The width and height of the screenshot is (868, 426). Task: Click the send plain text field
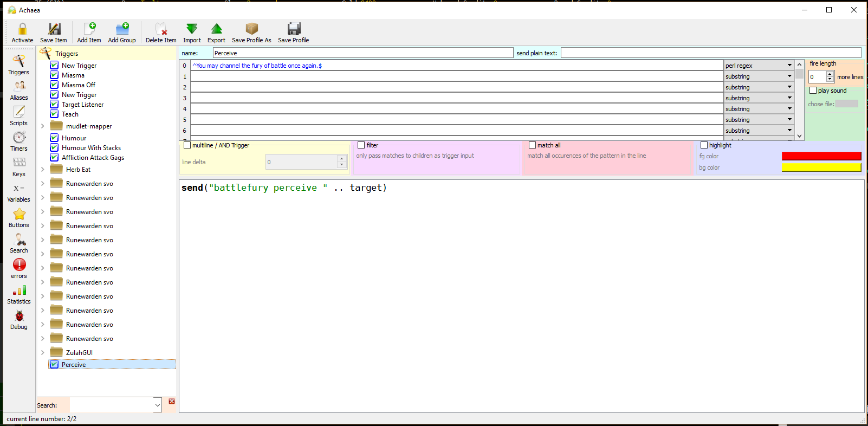711,53
